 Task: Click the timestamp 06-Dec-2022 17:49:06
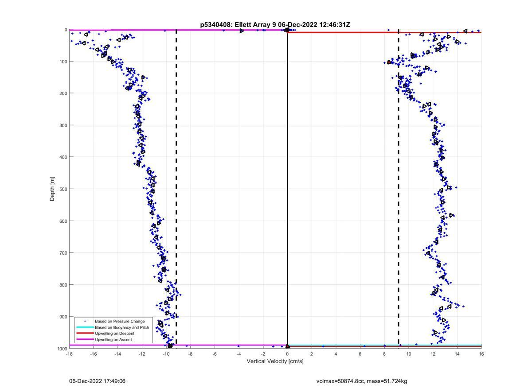tap(97, 381)
